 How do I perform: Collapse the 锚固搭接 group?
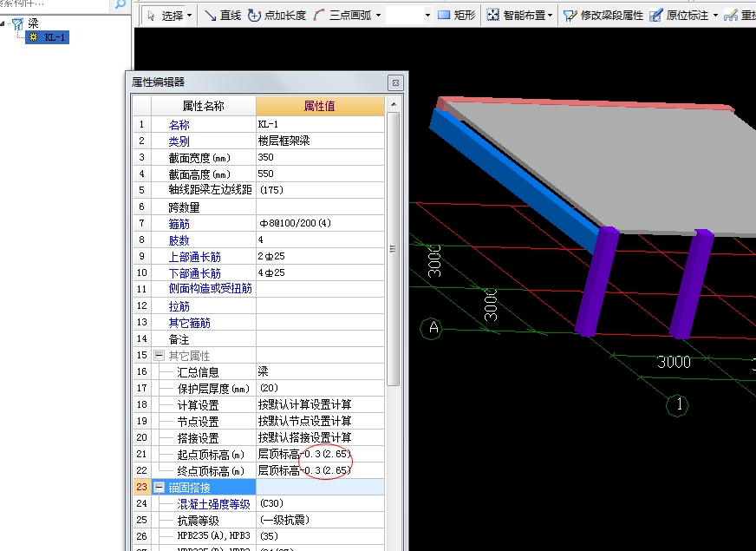(x=159, y=488)
